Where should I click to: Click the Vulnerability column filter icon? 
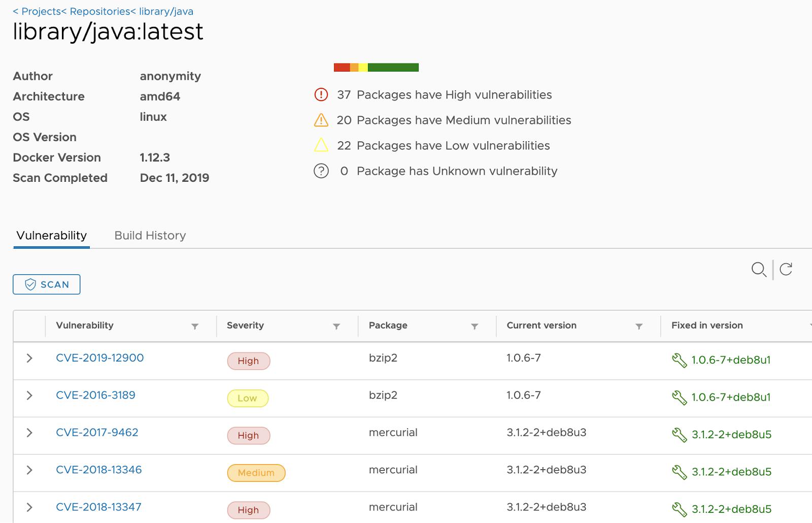pyautogui.click(x=195, y=326)
